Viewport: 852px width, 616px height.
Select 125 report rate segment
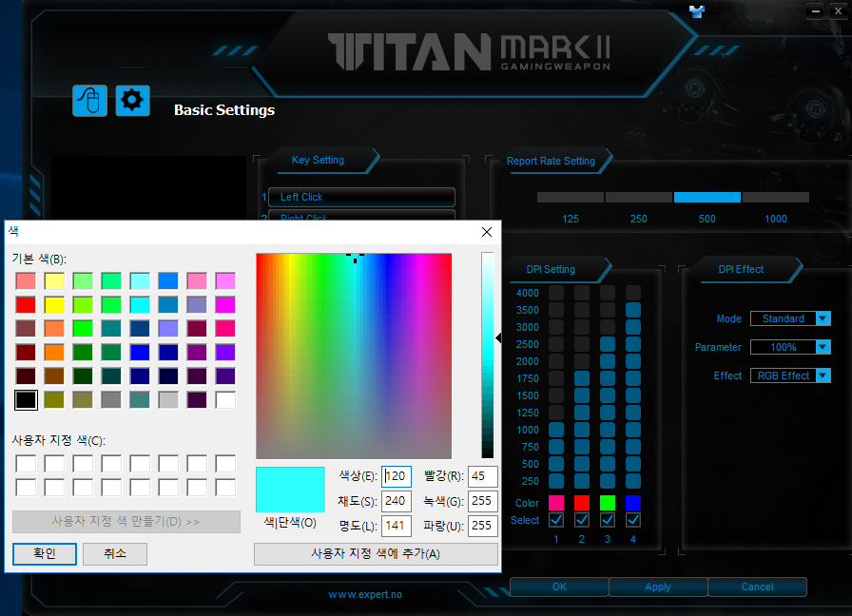571,198
